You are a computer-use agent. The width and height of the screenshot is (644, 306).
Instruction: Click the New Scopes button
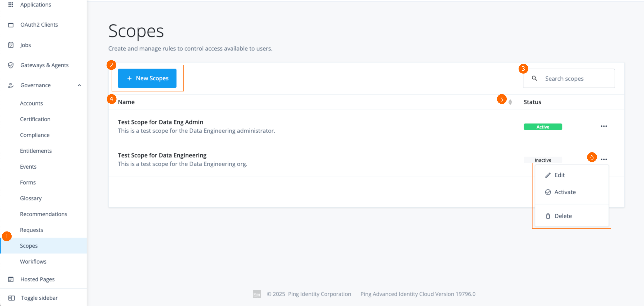point(147,78)
